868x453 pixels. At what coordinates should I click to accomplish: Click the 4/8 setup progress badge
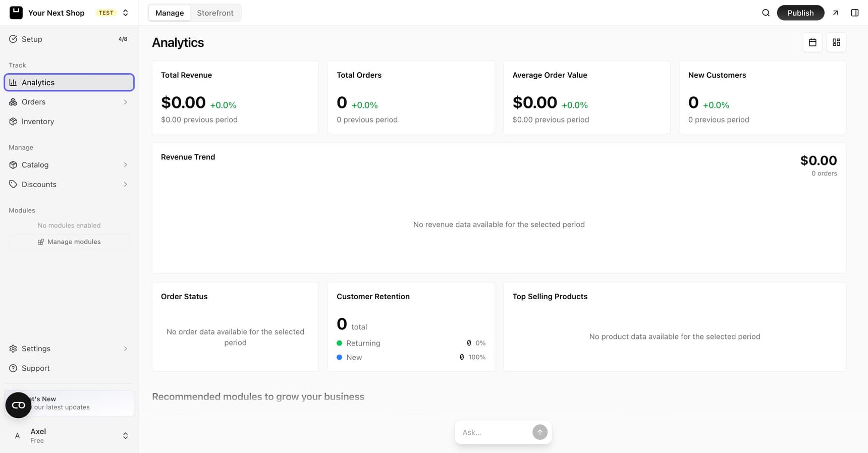point(123,39)
